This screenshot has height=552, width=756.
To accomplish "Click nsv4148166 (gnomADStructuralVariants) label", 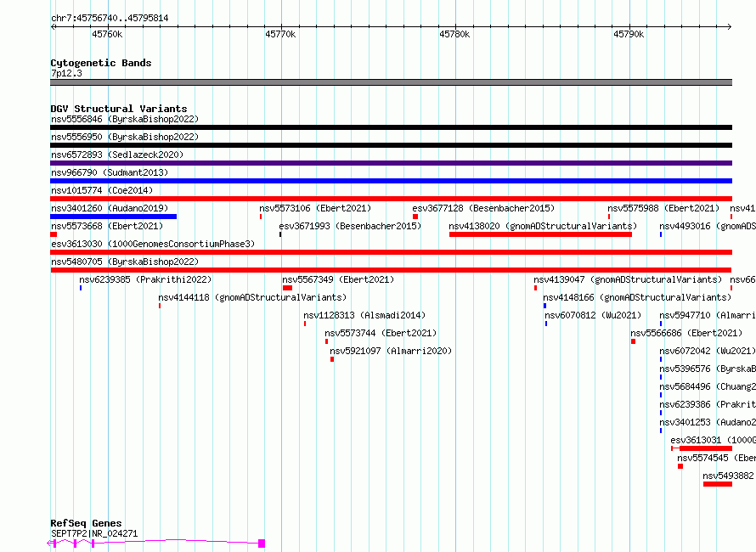I will tap(637, 297).
